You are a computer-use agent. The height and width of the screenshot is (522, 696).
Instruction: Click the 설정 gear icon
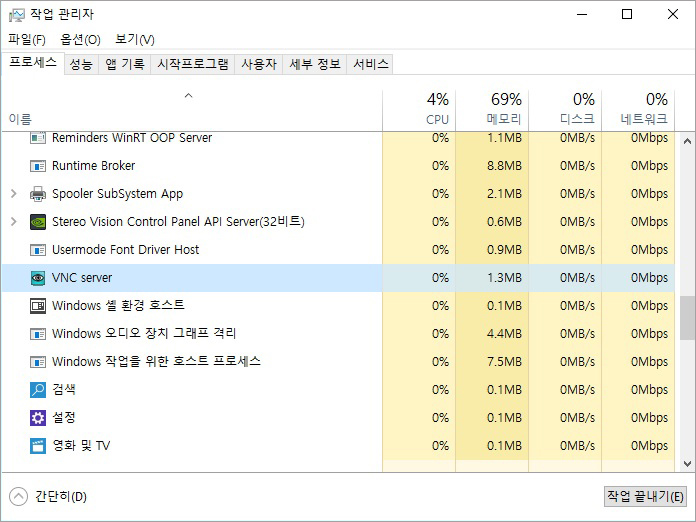point(38,418)
